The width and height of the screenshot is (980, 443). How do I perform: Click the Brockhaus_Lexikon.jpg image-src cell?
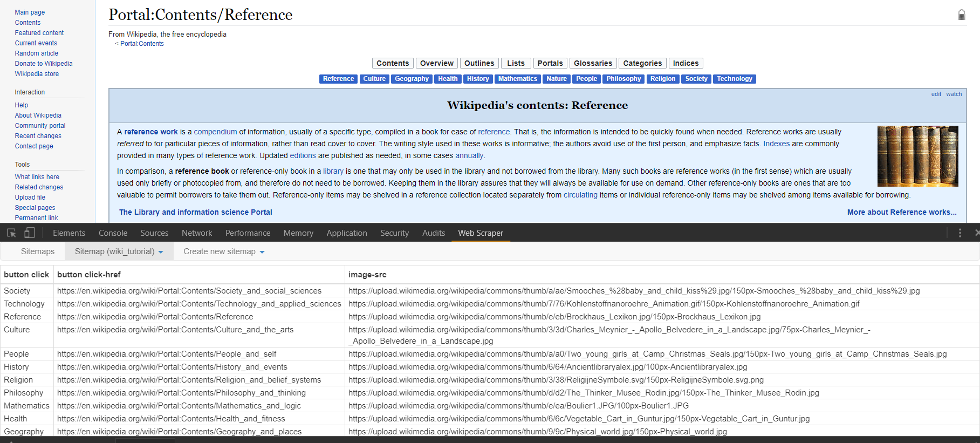click(662, 317)
